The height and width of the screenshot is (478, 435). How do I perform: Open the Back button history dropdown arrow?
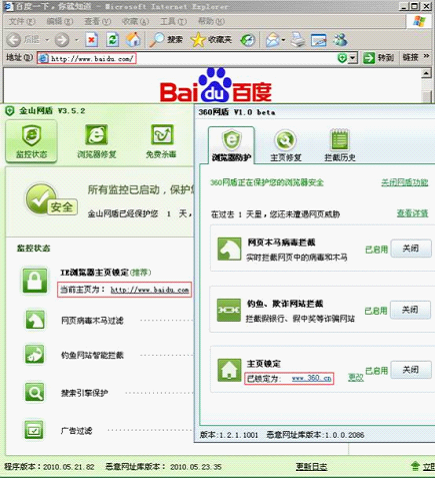tap(47, 40)
